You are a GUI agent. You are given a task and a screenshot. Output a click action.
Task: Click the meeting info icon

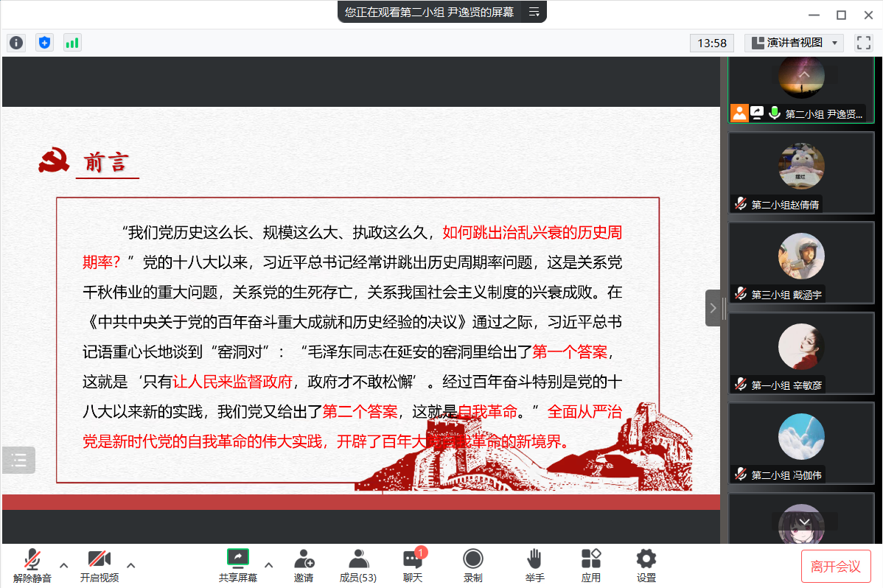tap(16, 43)
